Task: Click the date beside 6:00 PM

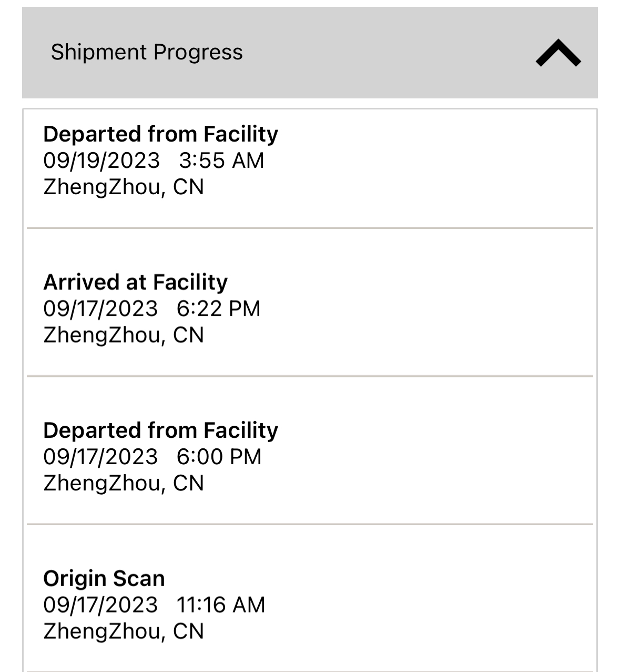Action: [x=100, y=457]
